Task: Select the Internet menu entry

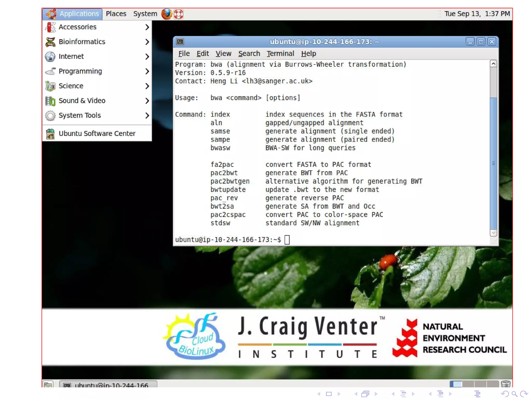Action: tap(97, 56)
